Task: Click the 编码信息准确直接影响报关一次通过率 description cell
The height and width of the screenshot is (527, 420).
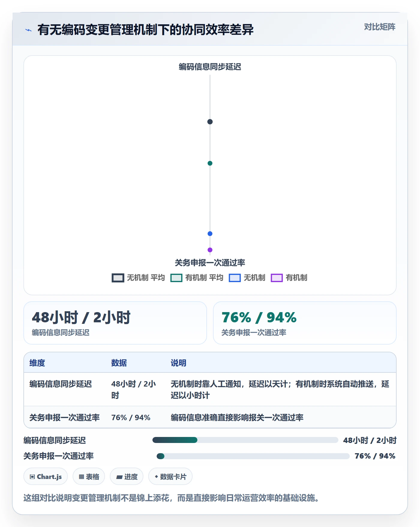Action: pyautogui.click(x=237, y=417)
